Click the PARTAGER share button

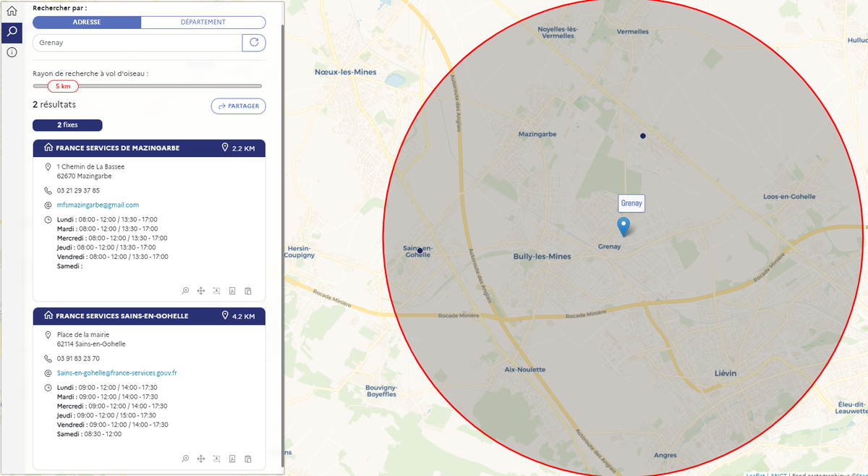coord(239,106)
